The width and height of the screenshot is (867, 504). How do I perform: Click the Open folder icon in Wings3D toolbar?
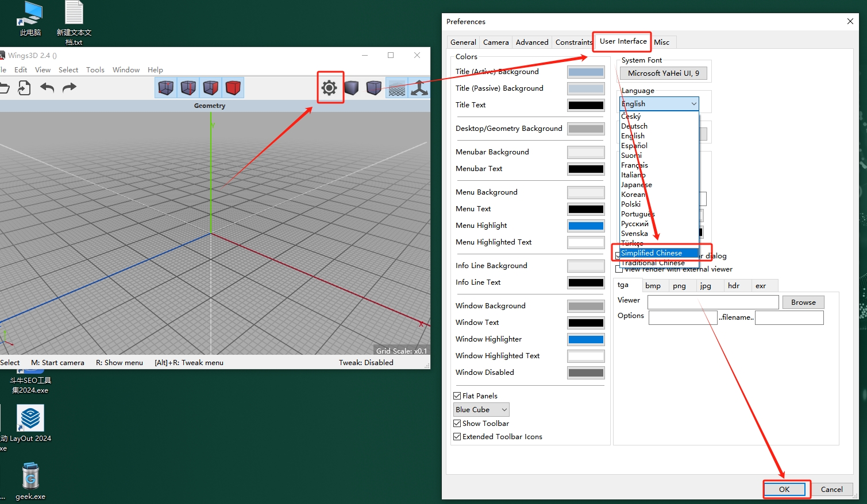[x=4, y=88]
